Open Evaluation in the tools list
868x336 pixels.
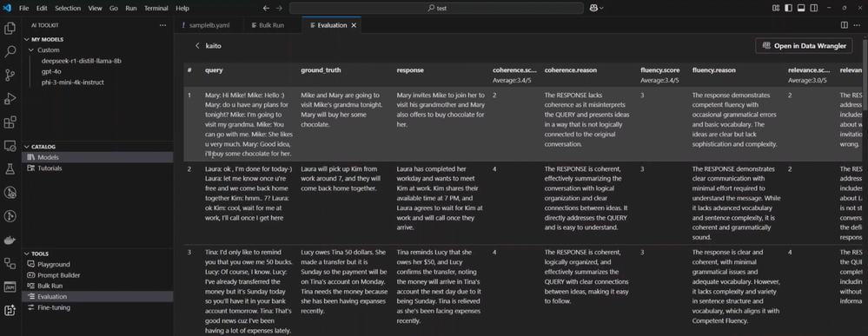[97, 297]
